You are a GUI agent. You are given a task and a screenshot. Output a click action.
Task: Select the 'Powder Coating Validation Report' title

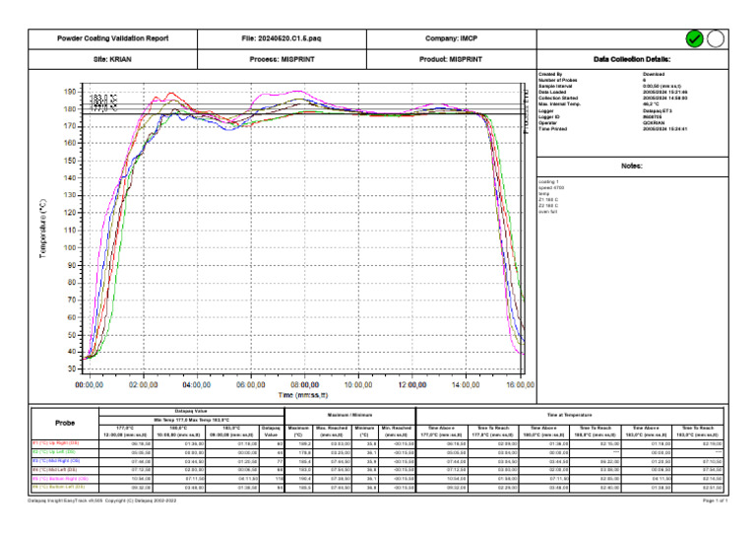coord(113,38)
